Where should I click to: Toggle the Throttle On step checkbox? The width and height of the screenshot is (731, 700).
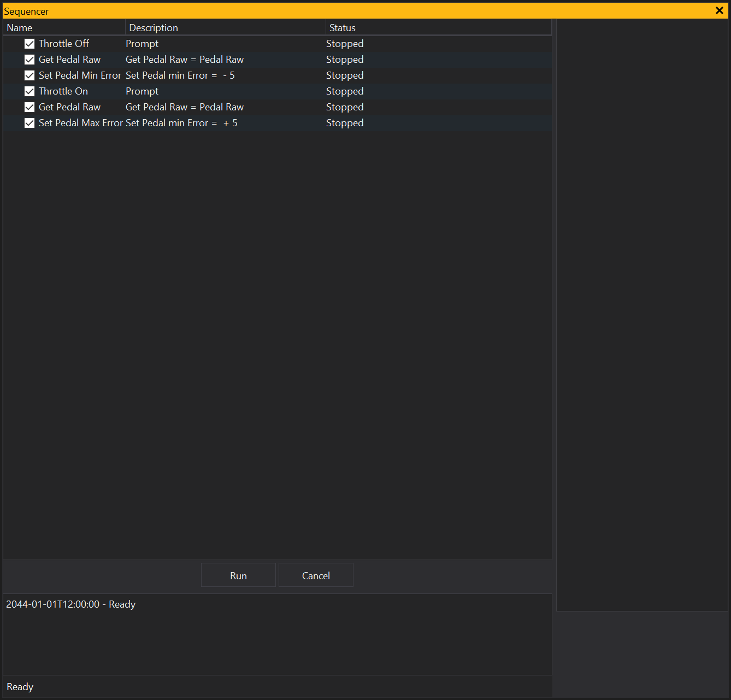click(30, 91)
